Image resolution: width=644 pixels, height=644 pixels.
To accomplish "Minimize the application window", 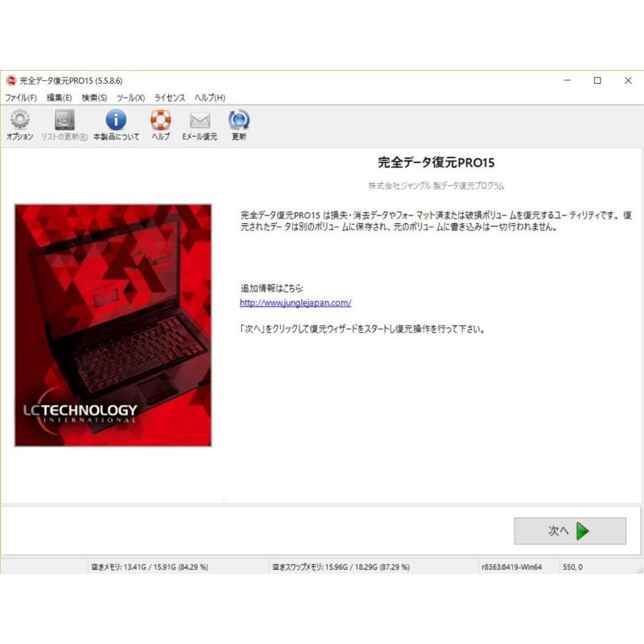I will pyautogui.click(x=567, y=80).
